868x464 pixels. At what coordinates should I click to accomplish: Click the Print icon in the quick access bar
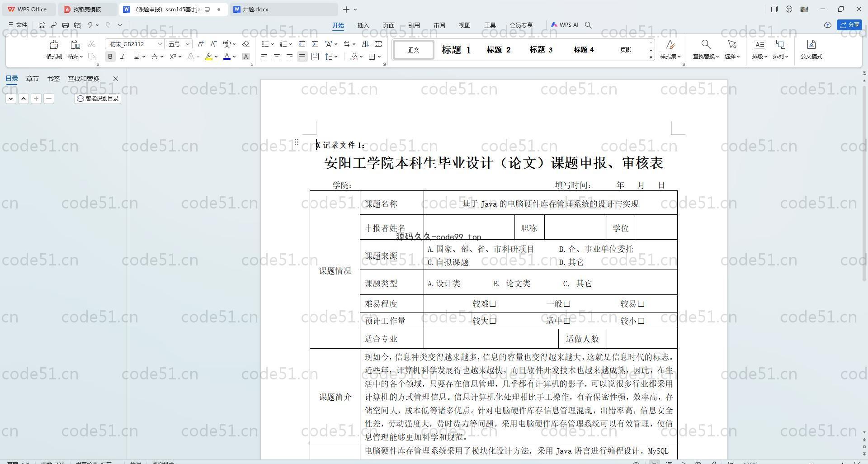[66, 25]
